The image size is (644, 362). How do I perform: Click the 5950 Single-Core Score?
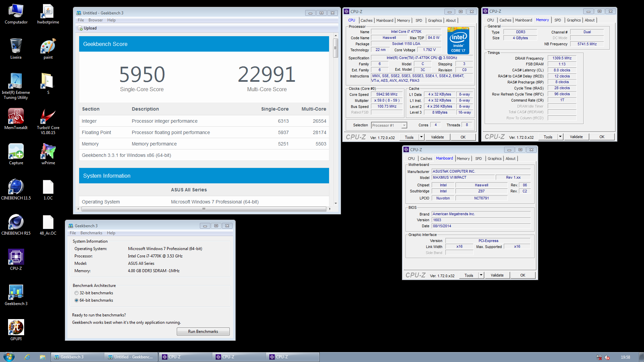142,74
